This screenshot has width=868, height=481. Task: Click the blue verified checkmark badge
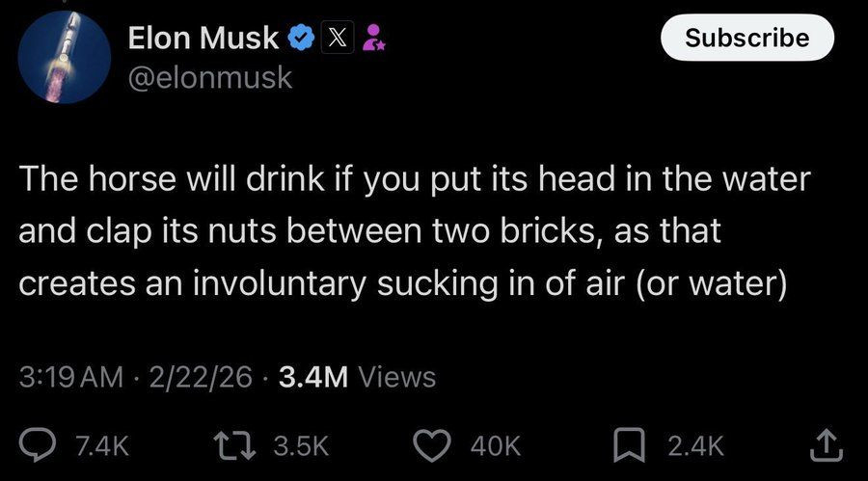302,39
